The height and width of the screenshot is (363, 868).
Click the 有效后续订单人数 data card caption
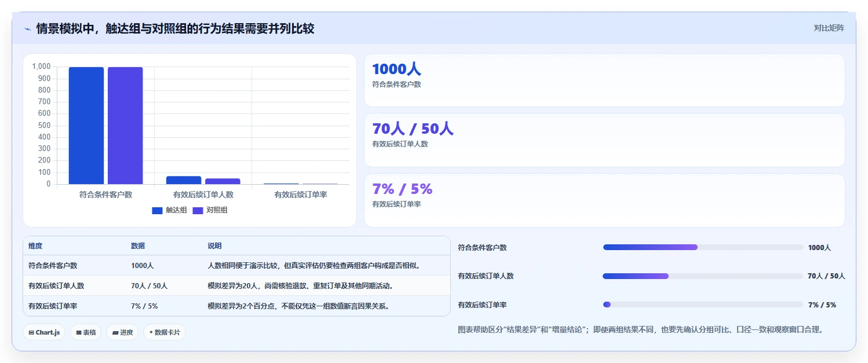tap(400, 144)
